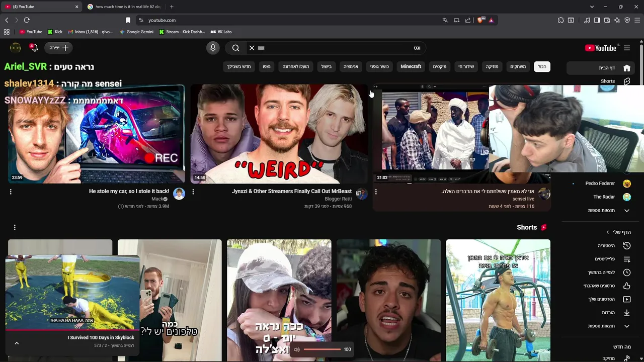The width and height of the screenshot is (644, 362).
Task: Click the share icon in the address bar
Action: [468, 20]
